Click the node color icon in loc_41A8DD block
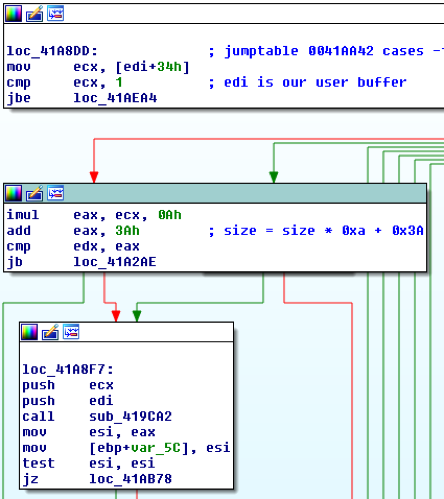 (14, 14)
